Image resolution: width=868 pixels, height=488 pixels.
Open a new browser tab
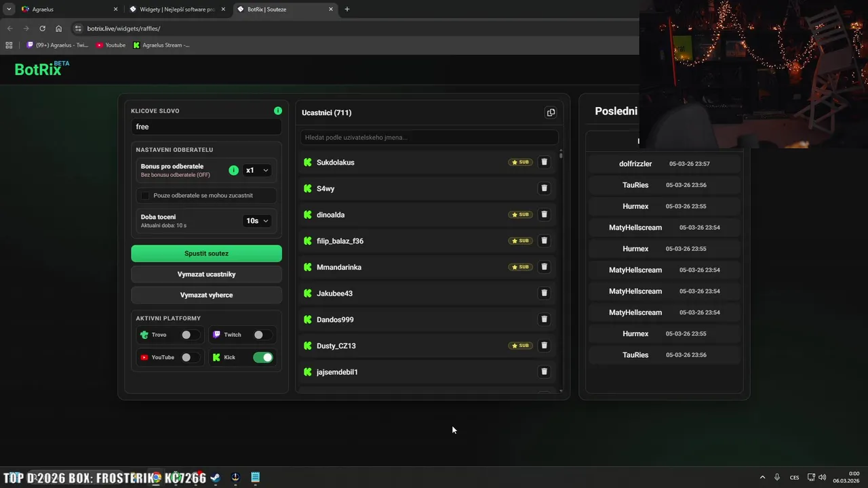(x=347, y=9)
